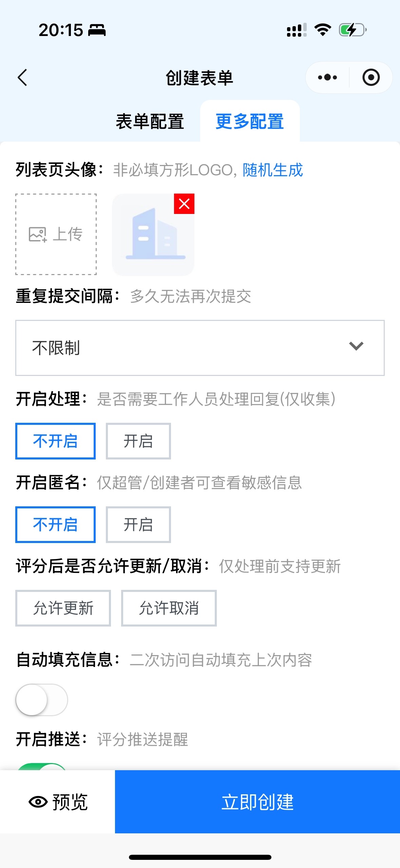
Task: Toggle the push notification switch
Action: (x=42, y=766)
